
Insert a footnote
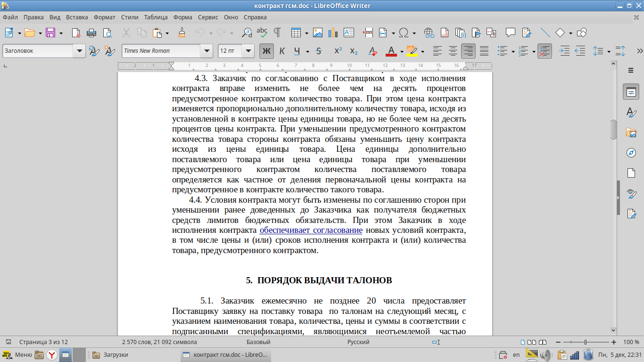click(445, 33)
